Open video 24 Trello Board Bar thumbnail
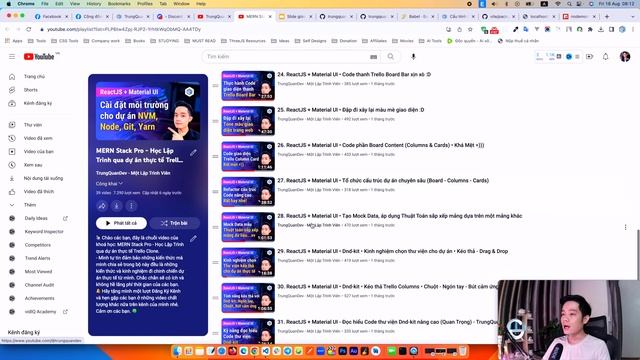Screen dimensions: 640x360 248,86
